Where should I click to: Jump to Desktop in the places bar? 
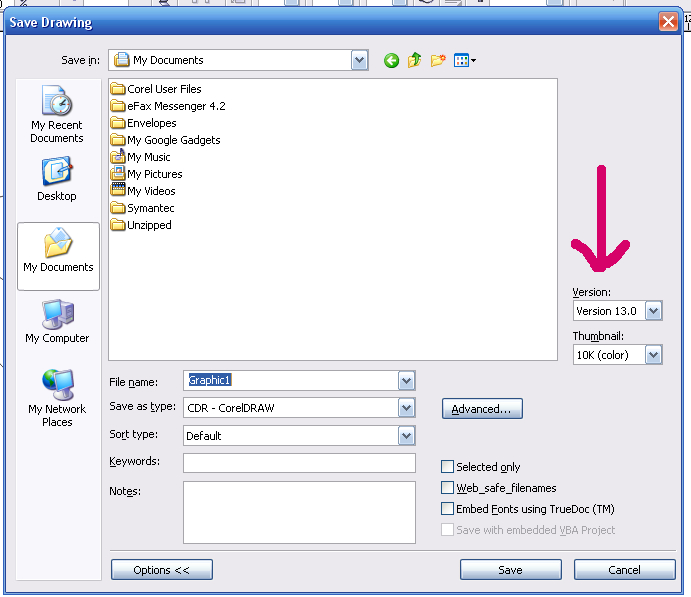pos(57,179)
